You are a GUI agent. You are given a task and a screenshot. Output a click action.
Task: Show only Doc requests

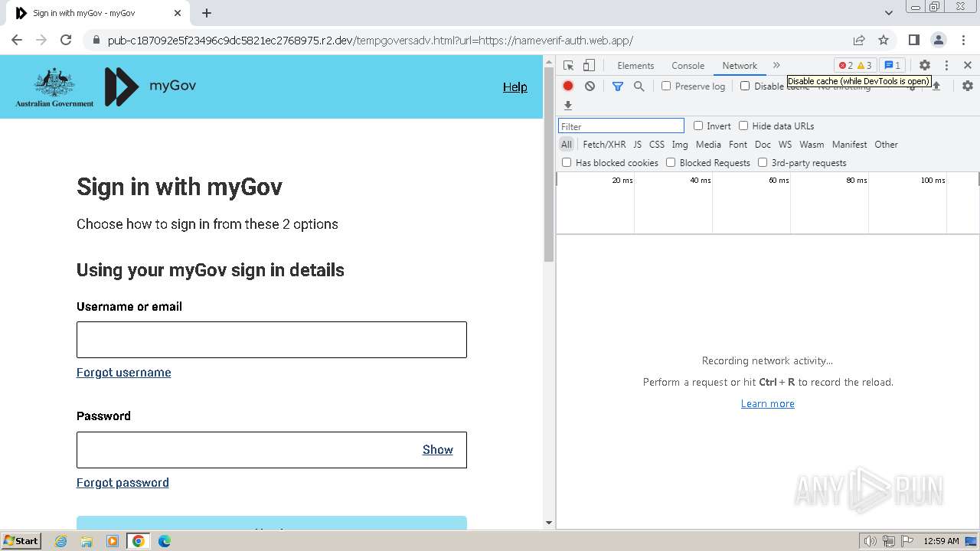pyautogui.click(x=763, y=145)
